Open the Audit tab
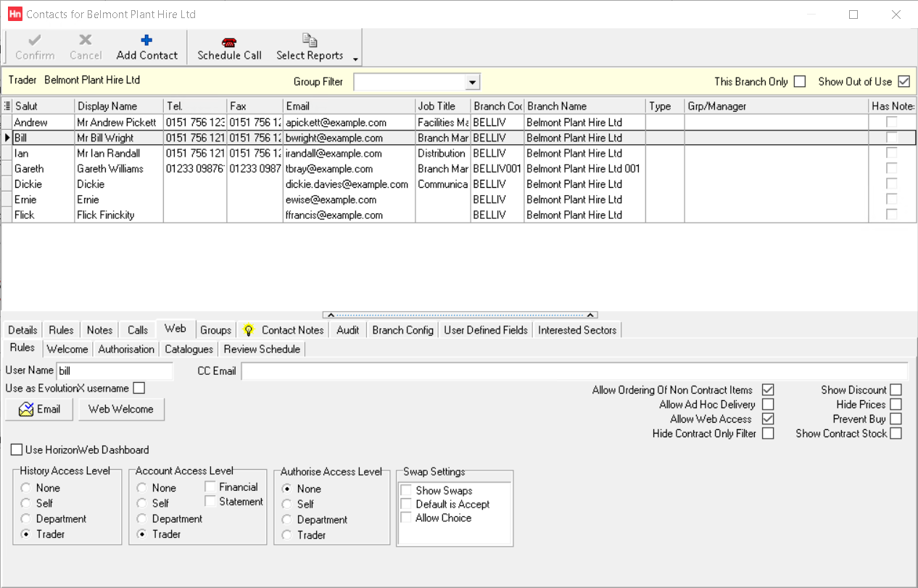 click(x=348, y=330)
